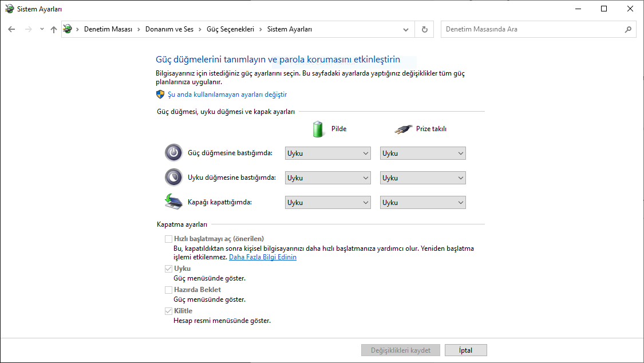644x363 pixels.
Task: Click the green battery Pilde icon
Action: click(x=318, y=129)
